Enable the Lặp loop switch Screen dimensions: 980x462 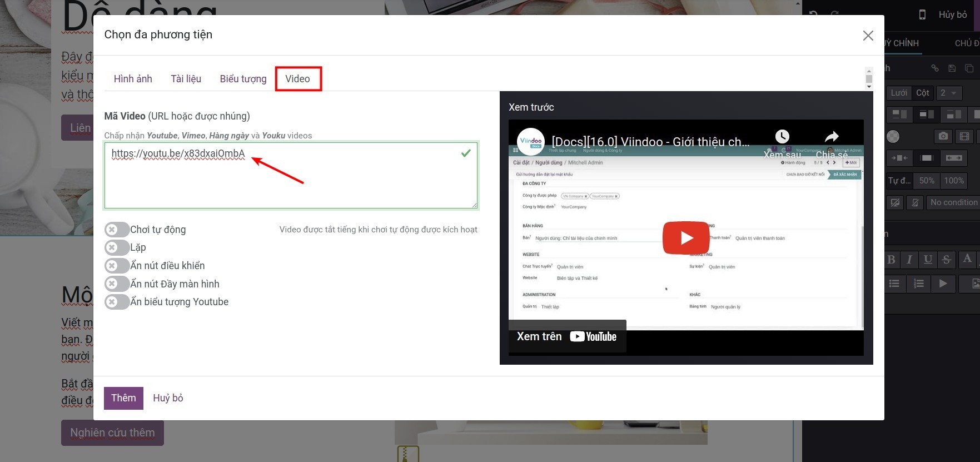[x=117, y=247]
